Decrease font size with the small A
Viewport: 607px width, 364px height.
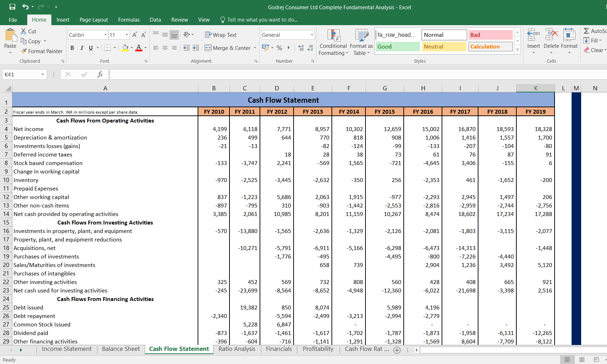[143, 35]
